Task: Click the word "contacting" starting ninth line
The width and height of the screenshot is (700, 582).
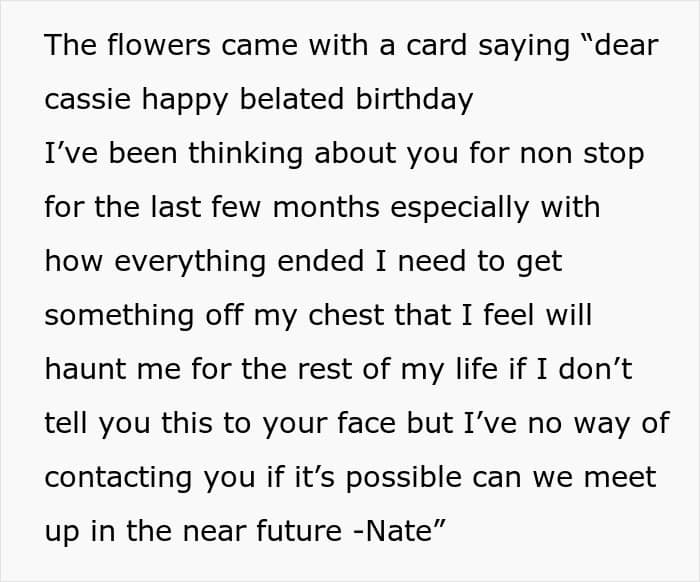Action: click(x=119, y=477)
